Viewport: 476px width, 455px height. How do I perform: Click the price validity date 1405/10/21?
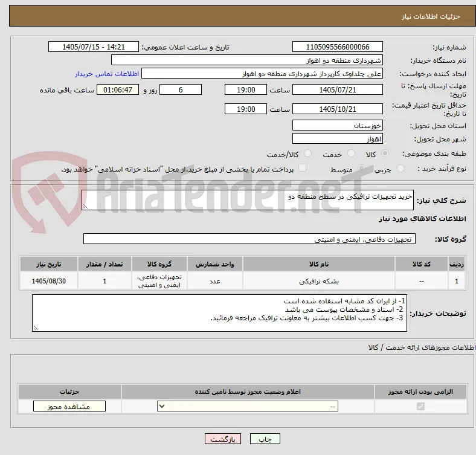337,109
